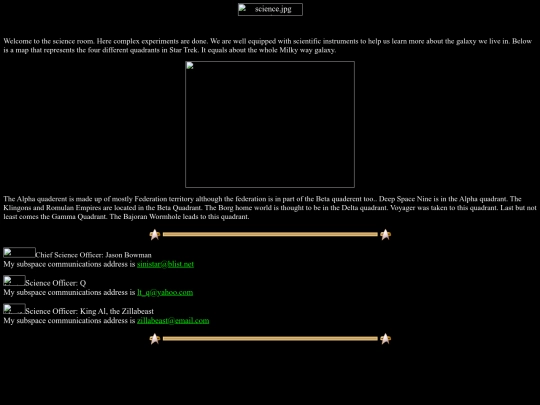Click broken rank image beside Chief Science Officer
Viewport: 540px width, 405px height.
pos(19,252)
